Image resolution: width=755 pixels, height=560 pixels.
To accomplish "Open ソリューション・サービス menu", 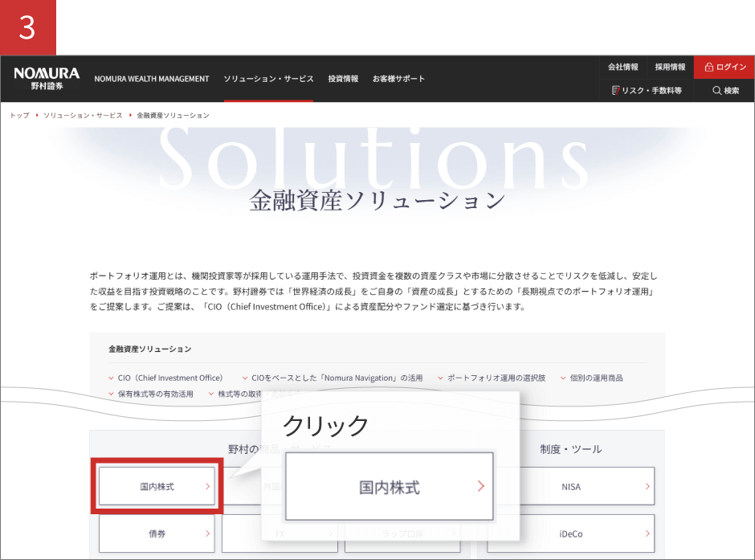I will (269, 79).
